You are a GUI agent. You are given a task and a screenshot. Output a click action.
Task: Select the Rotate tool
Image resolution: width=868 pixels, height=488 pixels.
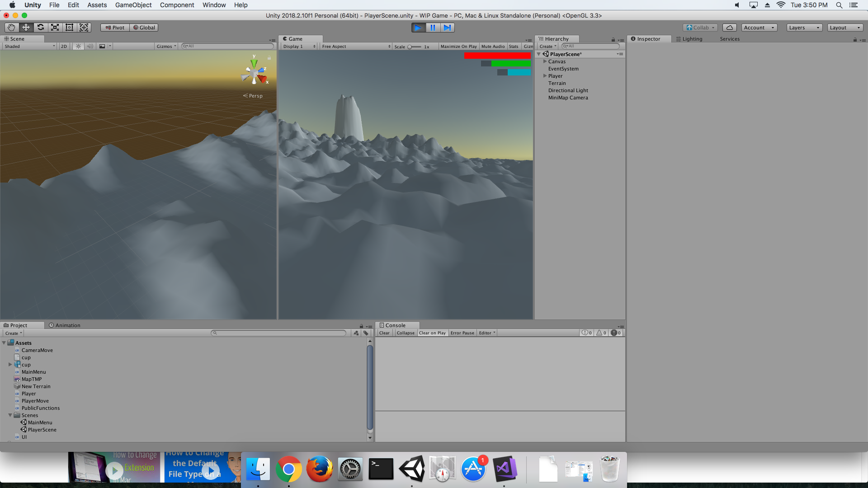coord(40,28)
